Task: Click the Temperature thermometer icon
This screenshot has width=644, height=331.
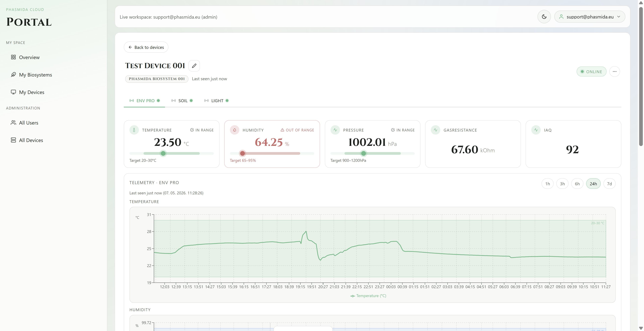Action: click(x=134, y=130)
